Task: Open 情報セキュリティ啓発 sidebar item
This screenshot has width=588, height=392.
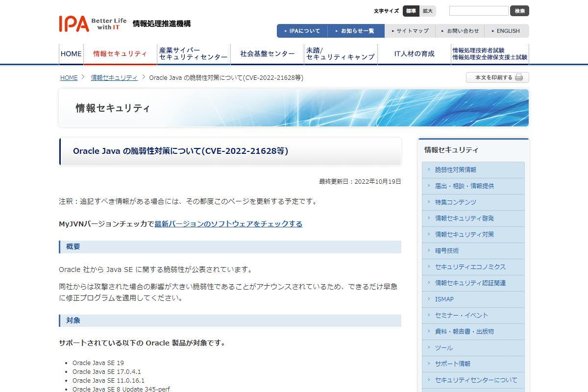Action: [x=473, y=218]
